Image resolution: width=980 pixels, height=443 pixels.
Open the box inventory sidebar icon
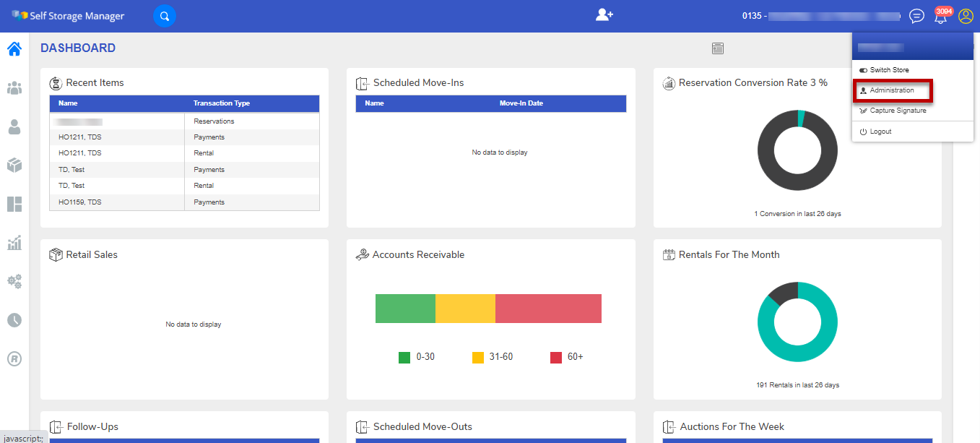pos(14,165)
